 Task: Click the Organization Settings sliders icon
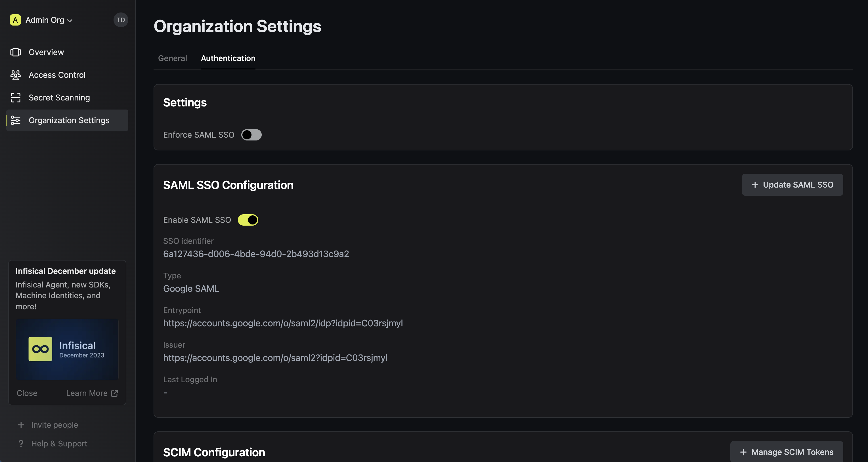tap(16, 120)
